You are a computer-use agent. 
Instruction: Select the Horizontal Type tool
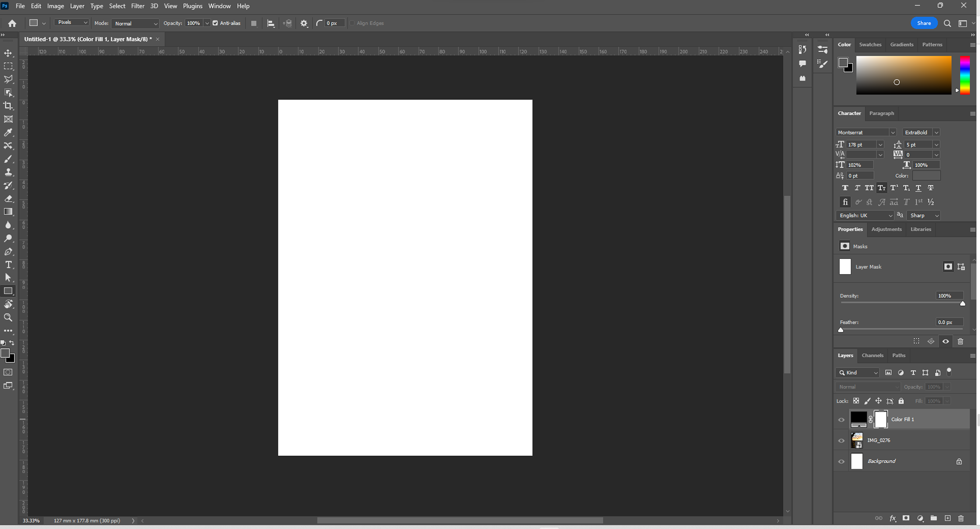click(8, 264)
